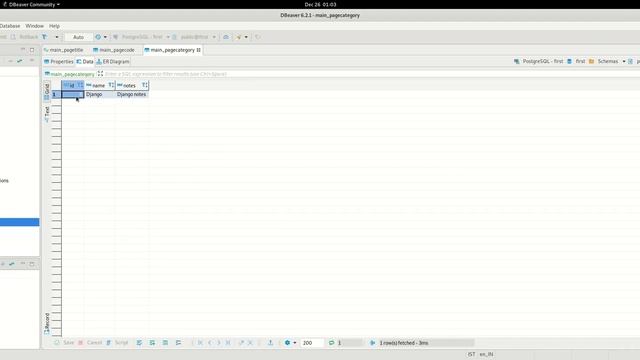640x360 pixels.
Task: Open the Window menu
Action: [x=34, y=26]
